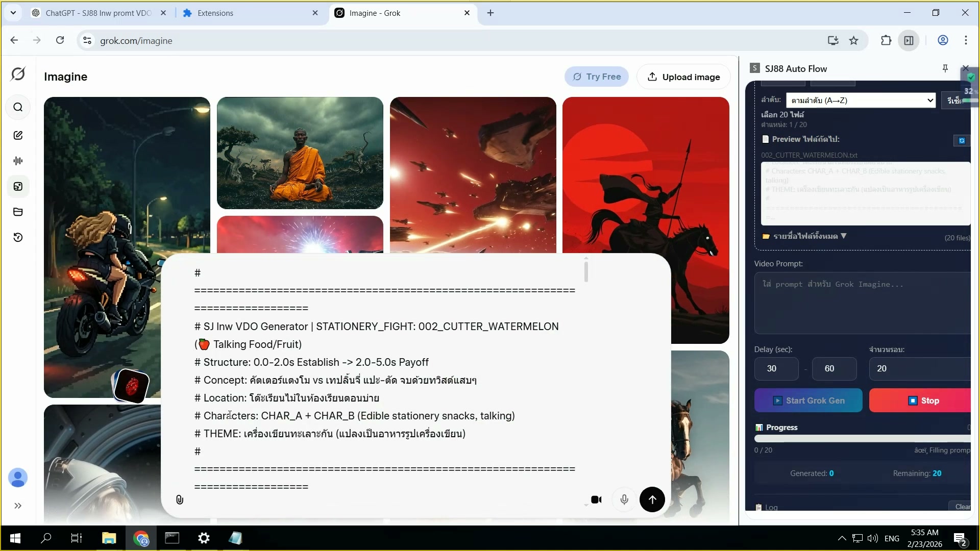This screenshot has width=980, height=551.
Task: Collapse the sidebar with the double-arrow chevron
Action: [18, 506]
